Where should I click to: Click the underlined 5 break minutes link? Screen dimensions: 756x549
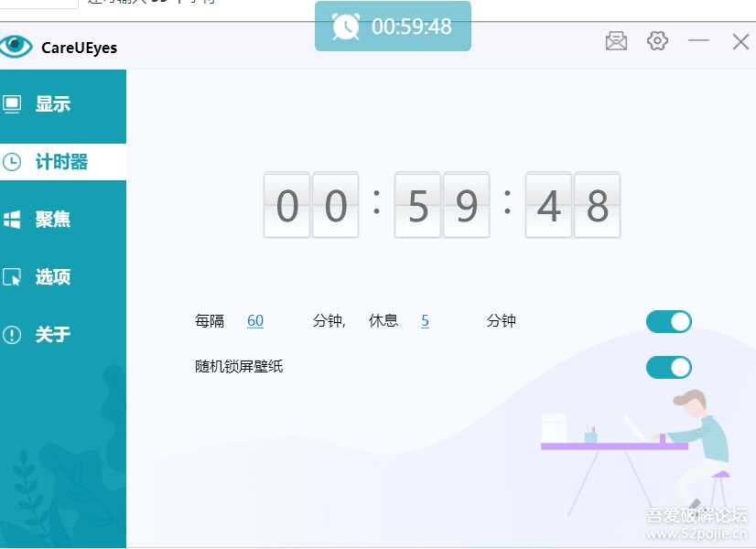coord(425,320)
